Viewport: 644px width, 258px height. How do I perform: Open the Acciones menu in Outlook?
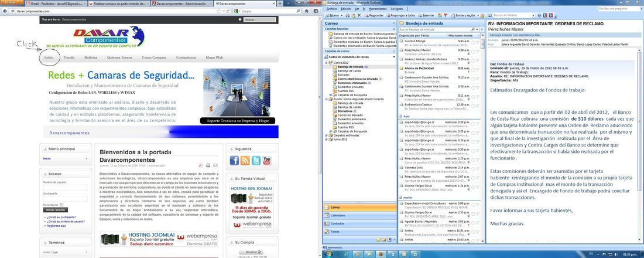click(397, 9)
